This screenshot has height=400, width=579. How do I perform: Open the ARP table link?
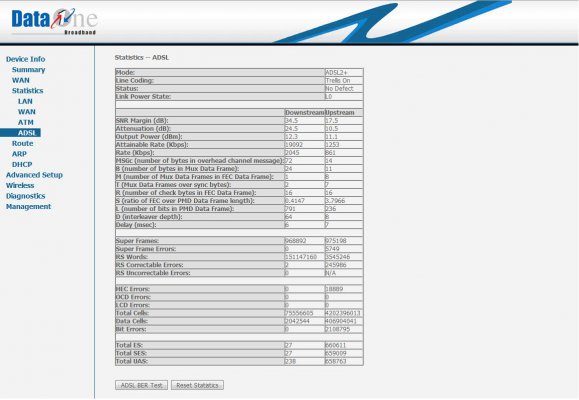(x=19, y=154)
